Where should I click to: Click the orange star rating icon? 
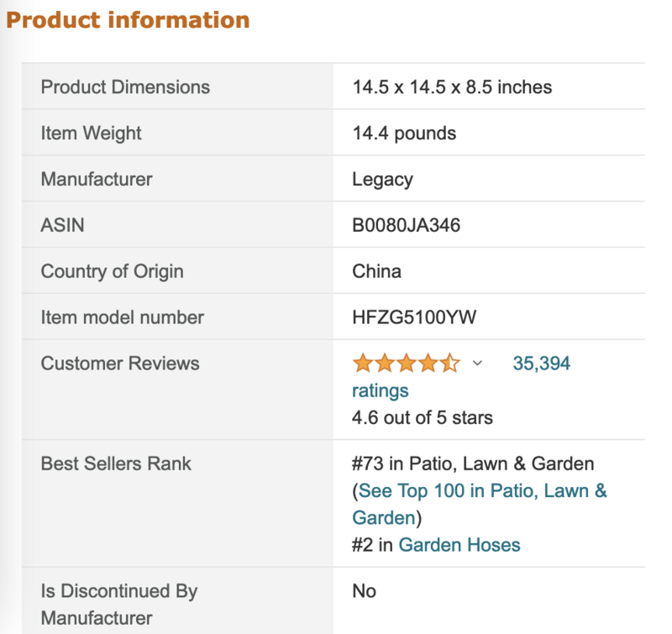(406, 364)
